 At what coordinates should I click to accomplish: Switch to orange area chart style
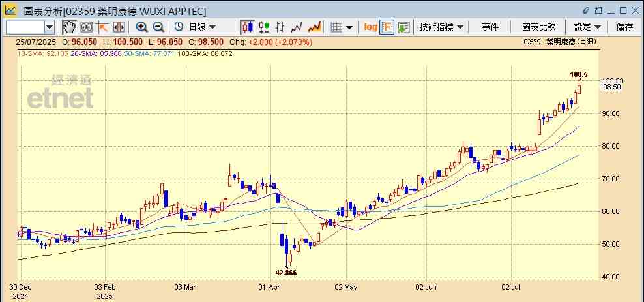click(x=314, y=27)
